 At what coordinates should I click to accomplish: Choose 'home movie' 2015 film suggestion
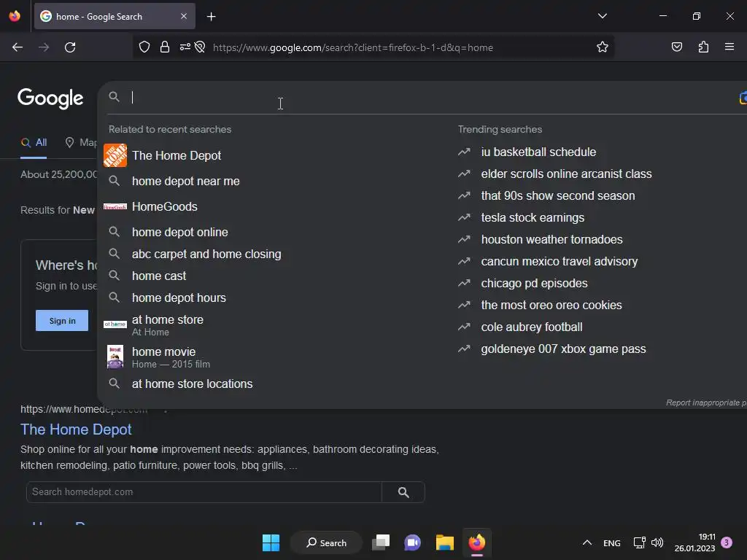coord(171,357)
